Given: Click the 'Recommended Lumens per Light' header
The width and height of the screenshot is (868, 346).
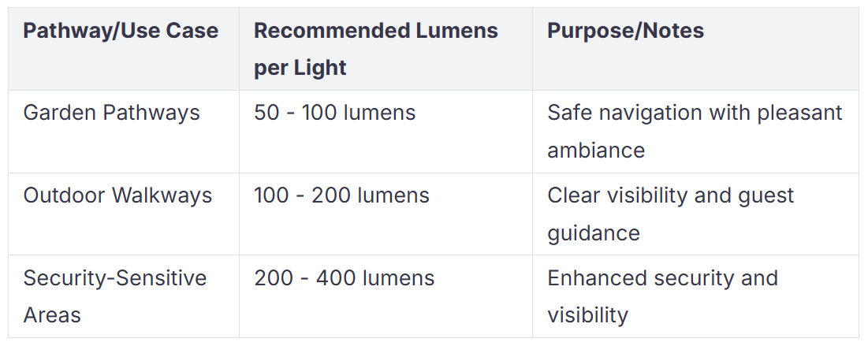Looking at the screenshot, I should click(375, 49).
